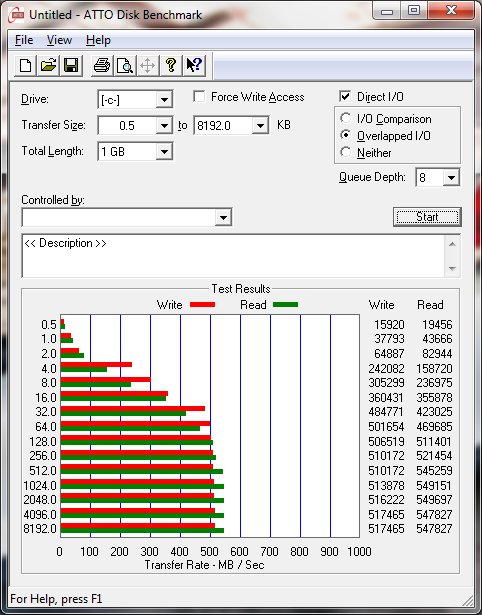Screen dimensions: 482x615
Task: Select the Overlapped I/O radio button
Action: [x=346, y=135]
